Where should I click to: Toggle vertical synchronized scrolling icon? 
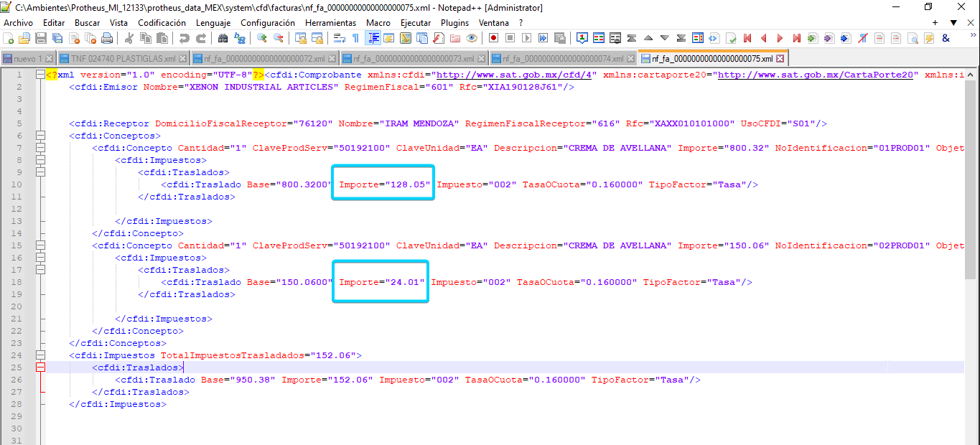[x=300, y=38]
